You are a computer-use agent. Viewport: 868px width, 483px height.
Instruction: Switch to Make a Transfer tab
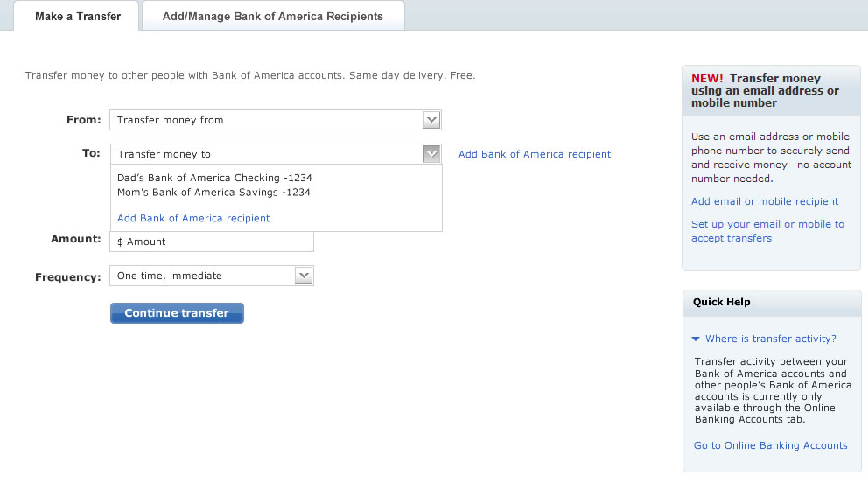(78, 16)
